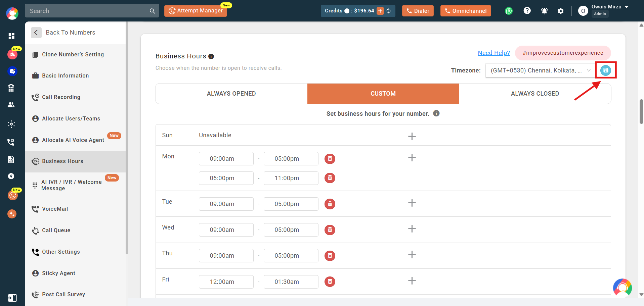
Task: Delete Thursday time slot
Action: coord(330,256)
